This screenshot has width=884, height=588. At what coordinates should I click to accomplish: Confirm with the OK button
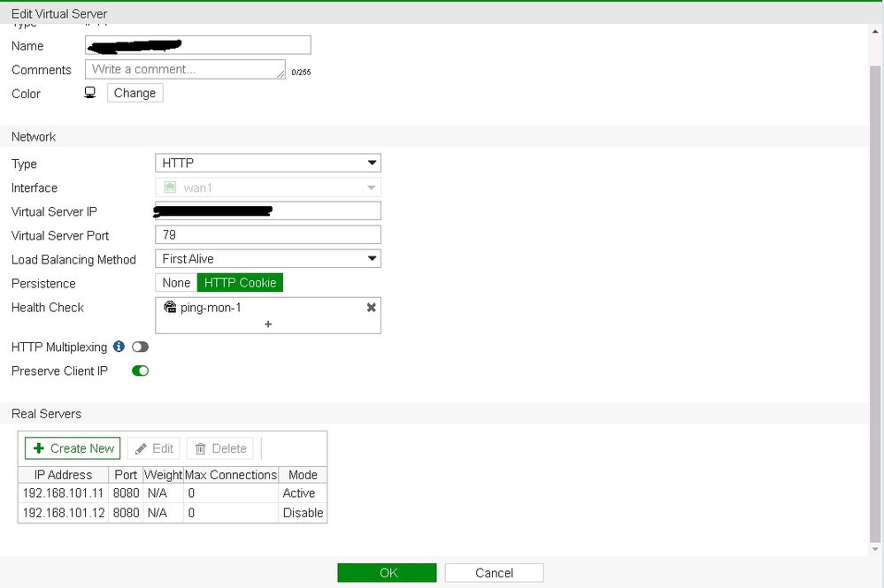[x=387, y=573]
